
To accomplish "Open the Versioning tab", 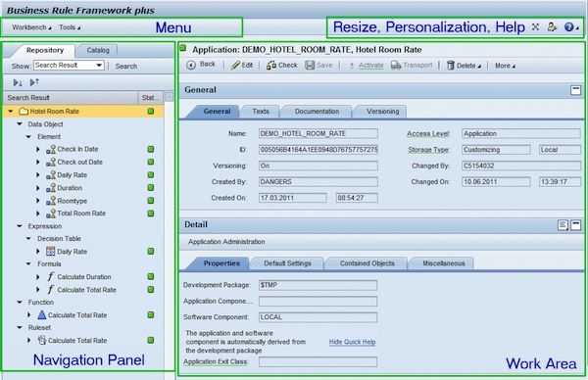I will click(382, 112).
